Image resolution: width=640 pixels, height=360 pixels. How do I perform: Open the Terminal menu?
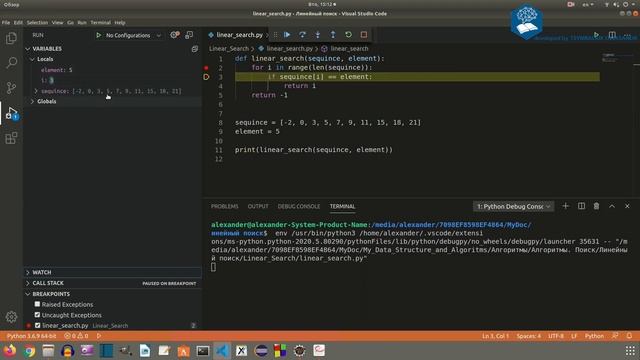(100, 23)
